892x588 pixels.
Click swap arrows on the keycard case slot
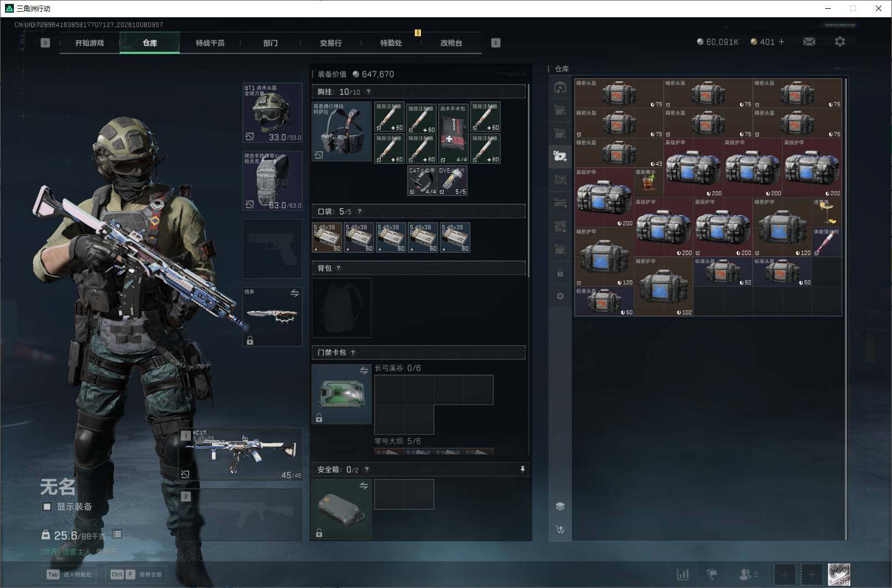[364, 370]
